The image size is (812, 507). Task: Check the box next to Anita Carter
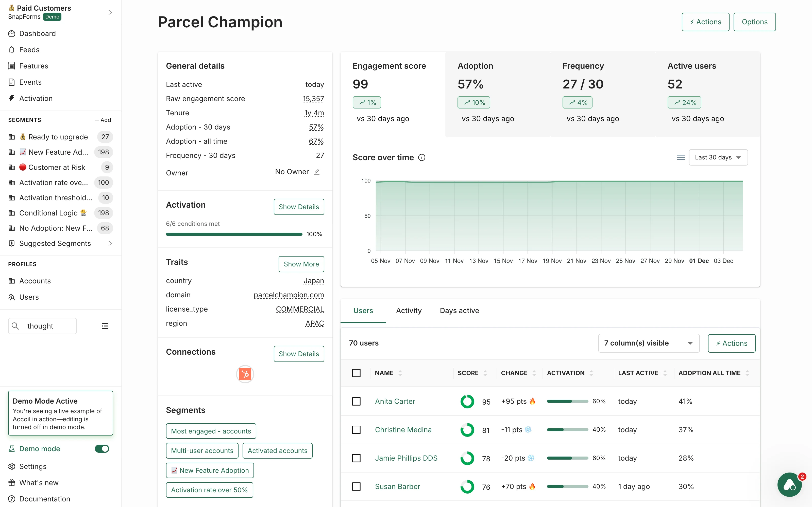click(x=356, y=401)
